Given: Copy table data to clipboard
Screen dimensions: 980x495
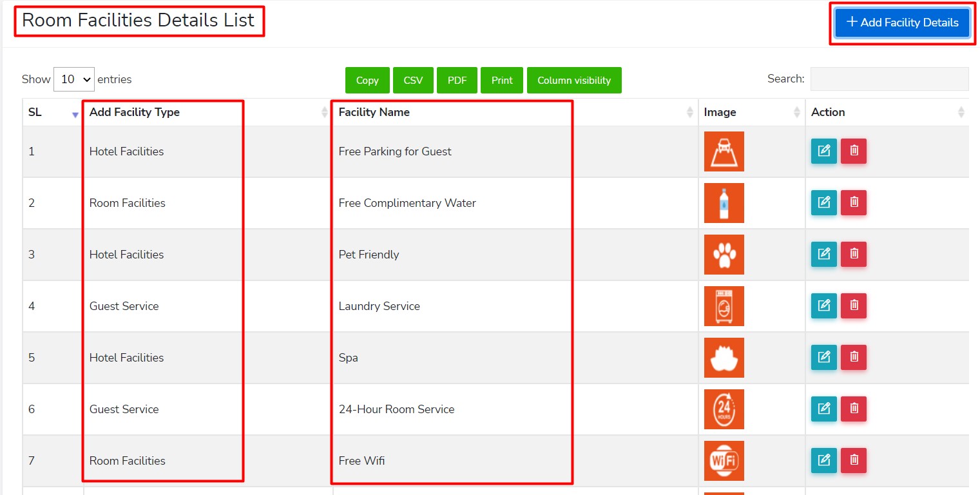Looking at the screenshot, I should click(x=367, y=81).
